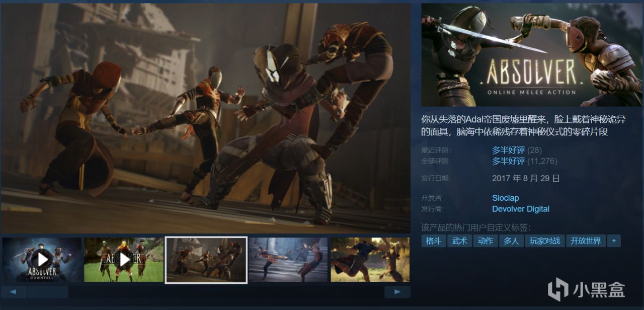Click the 开发者 label
Image resolution: width=644 pixels, height=310 pixels.
[x=433, y=198]
